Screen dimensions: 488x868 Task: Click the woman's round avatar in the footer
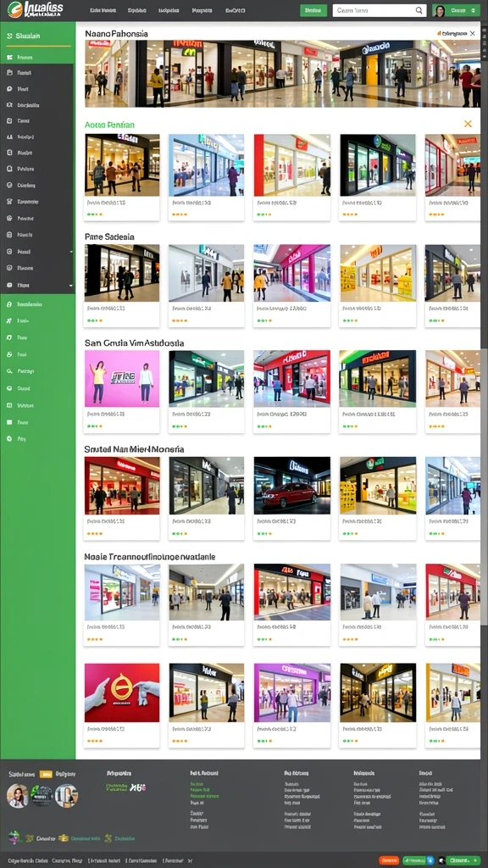[x=17, y=796]
